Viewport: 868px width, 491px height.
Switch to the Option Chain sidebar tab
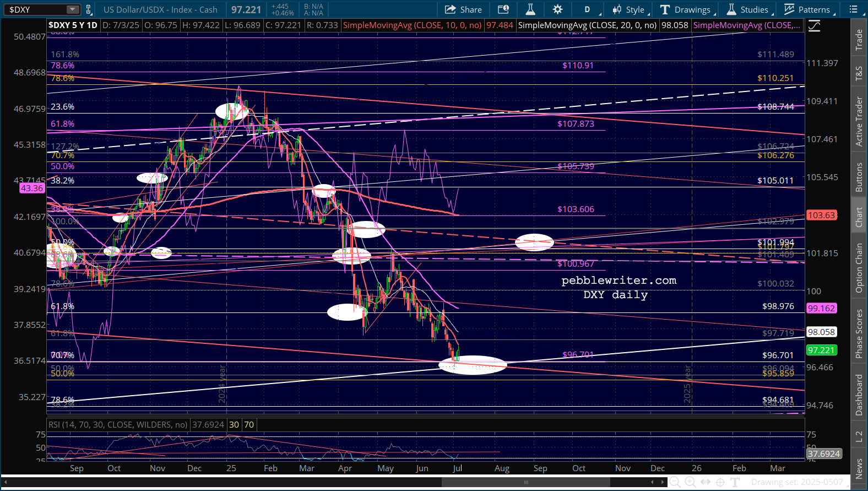click(x=859, y=268)
